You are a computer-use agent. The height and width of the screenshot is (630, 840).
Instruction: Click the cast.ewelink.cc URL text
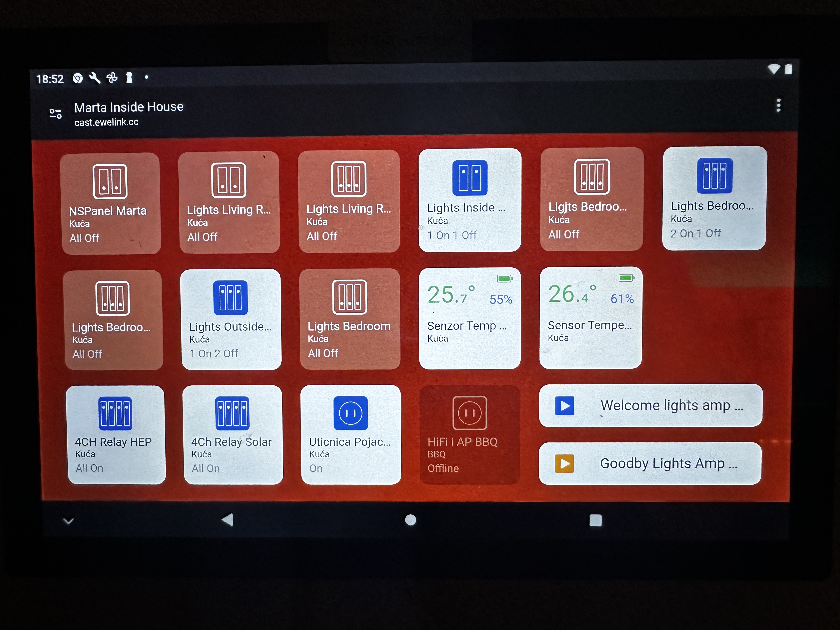coord(106,122)
